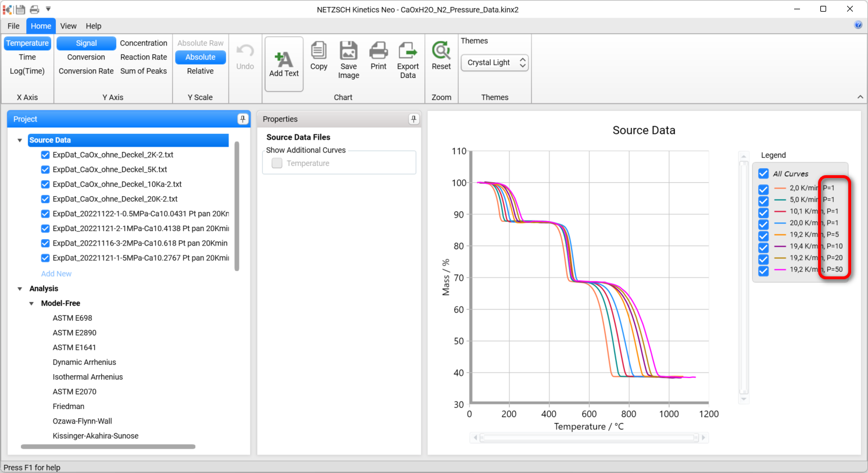Pin the Project panel

242,119
